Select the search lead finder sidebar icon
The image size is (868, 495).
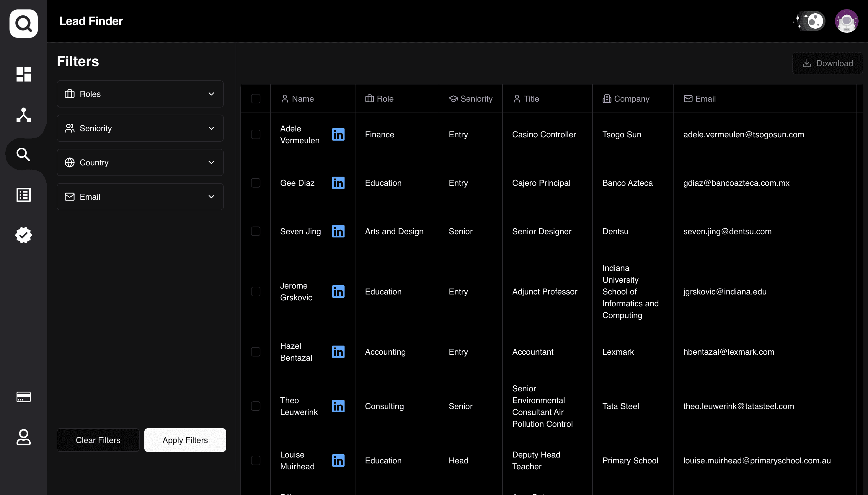pos(23,154)
